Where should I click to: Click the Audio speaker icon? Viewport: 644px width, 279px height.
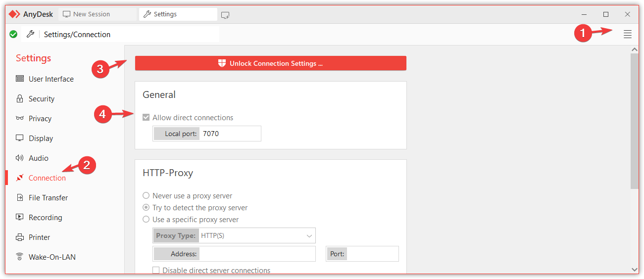20,158
